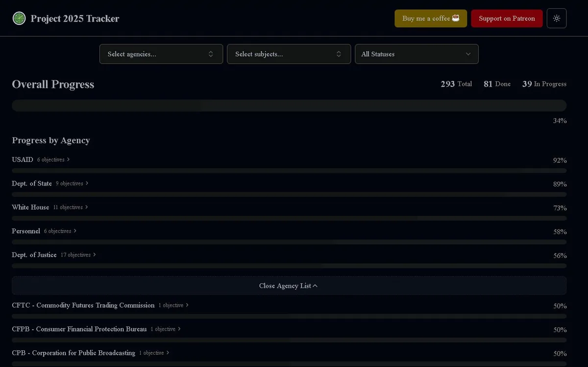Click the White House progress bar

pos(289,218)
